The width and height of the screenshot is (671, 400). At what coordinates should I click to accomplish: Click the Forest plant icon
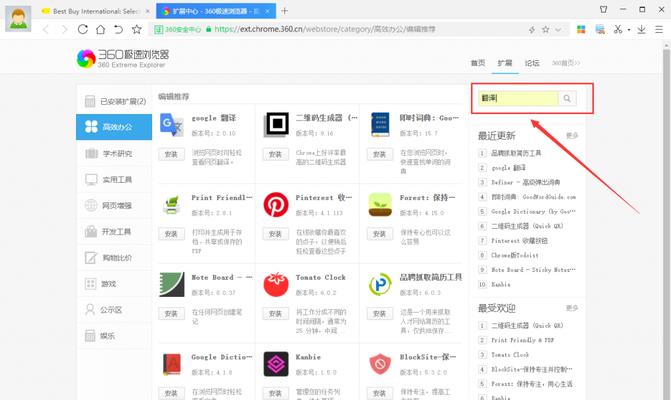(380, 204)
